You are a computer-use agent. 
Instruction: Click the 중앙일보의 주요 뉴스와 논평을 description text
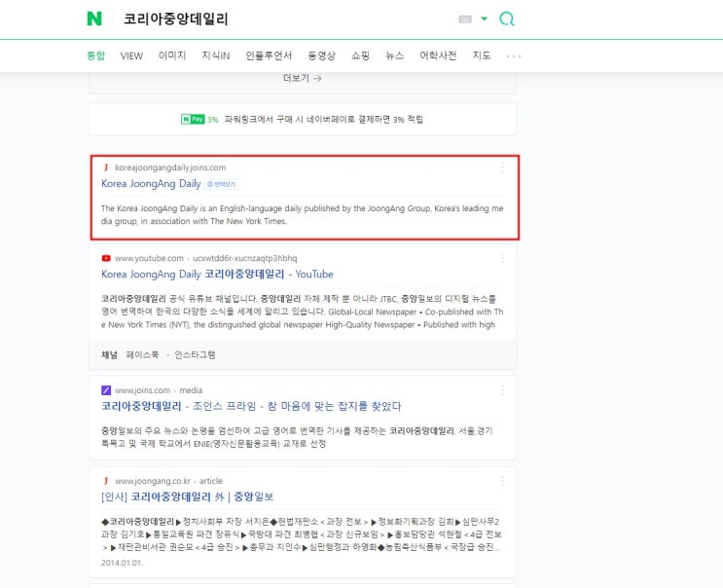click(x=297, y=437)
